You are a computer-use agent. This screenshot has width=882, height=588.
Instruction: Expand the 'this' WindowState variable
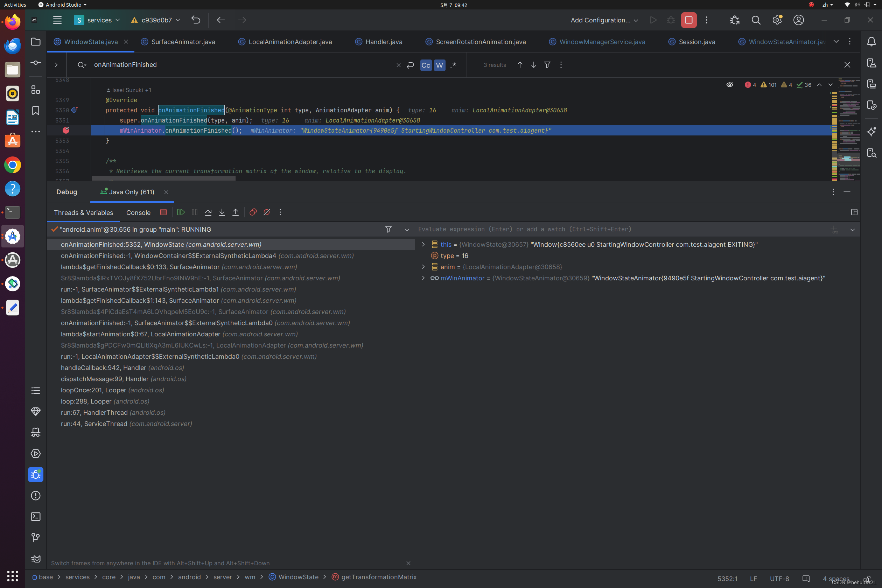coord(423,244)
